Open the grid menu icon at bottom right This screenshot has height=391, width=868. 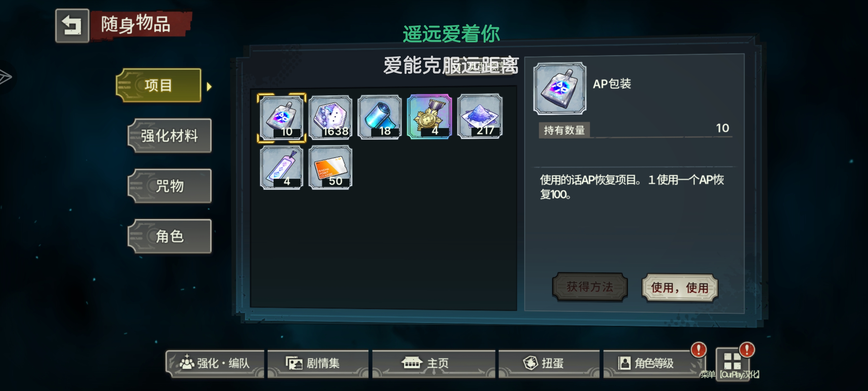(x=732, y=364)
